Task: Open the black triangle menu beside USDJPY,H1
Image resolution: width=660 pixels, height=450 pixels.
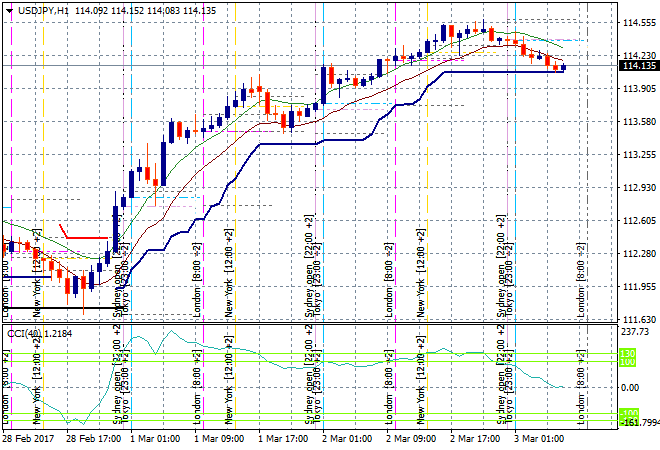Action: 8,9
